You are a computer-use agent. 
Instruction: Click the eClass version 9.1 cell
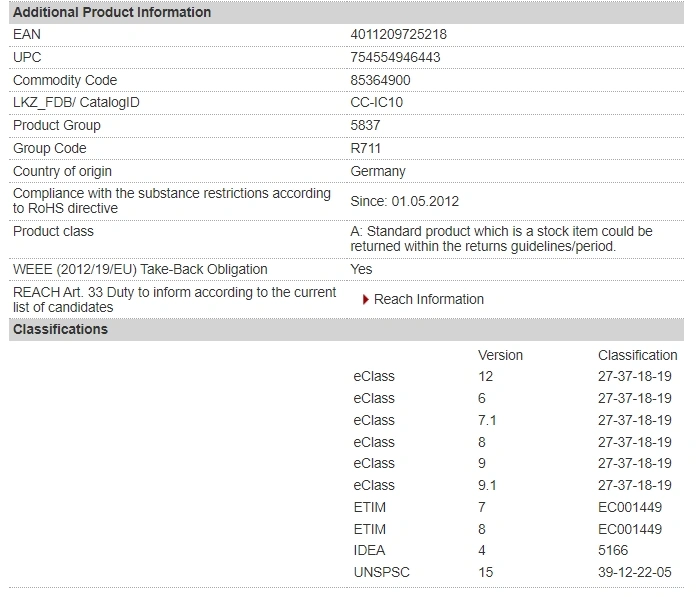(x=487, y=485)
